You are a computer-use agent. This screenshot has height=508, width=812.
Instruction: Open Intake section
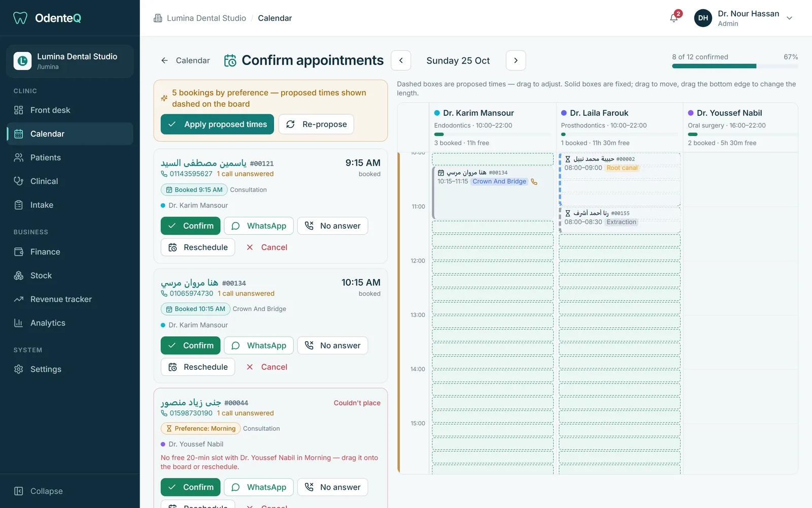[x=70, y=205]
